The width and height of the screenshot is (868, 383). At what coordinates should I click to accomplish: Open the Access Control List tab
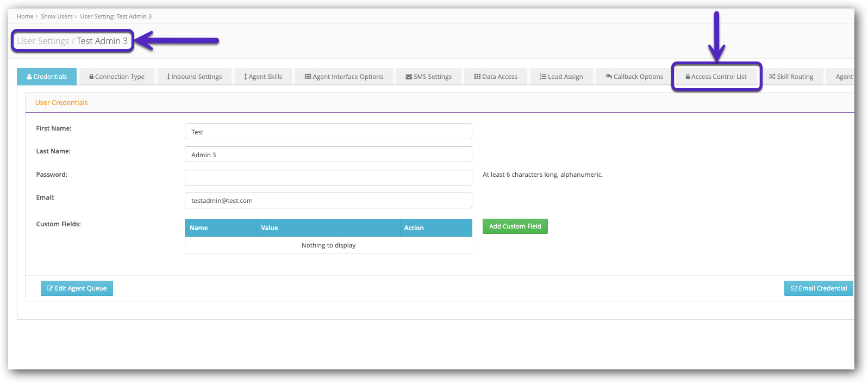716,77
